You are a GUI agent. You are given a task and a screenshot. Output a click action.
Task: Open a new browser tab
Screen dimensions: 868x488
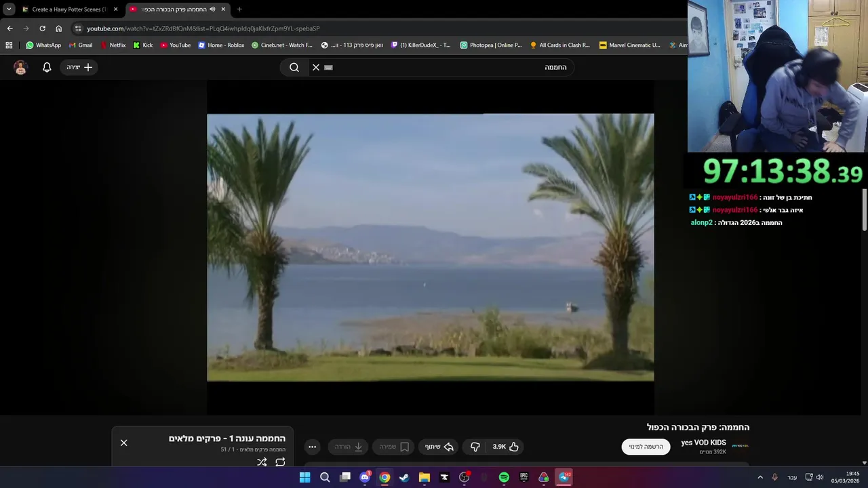pyautogui.click(x=239, y=9)
